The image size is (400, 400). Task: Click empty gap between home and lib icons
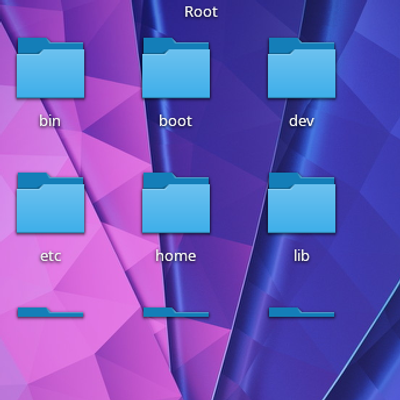coord(239,203)
